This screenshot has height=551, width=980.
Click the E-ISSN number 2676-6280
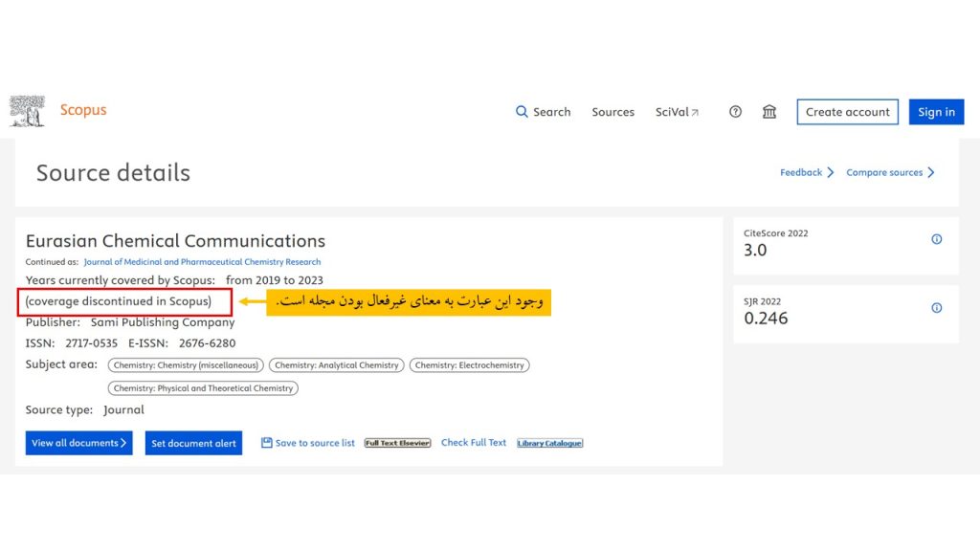pos(207,343)
